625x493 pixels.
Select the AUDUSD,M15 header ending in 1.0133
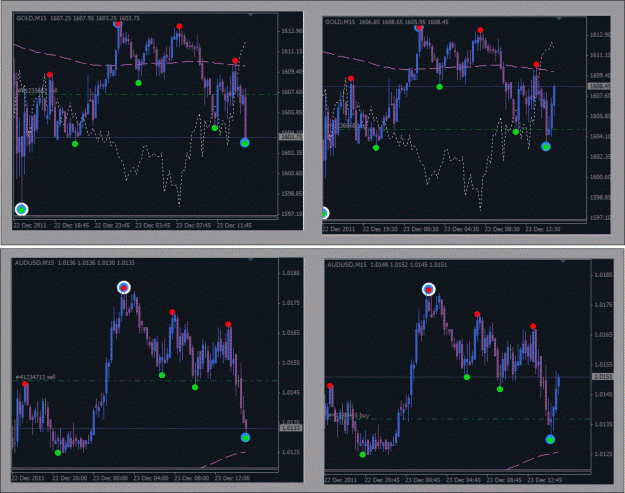tap(75, 263)
